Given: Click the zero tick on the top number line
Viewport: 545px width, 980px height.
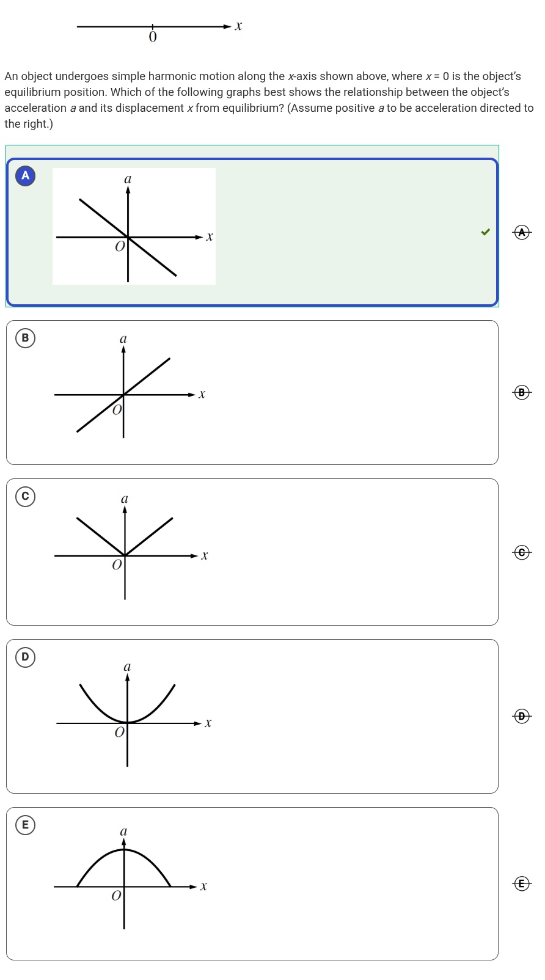Looking at the screenshot, I should (153, 27).
